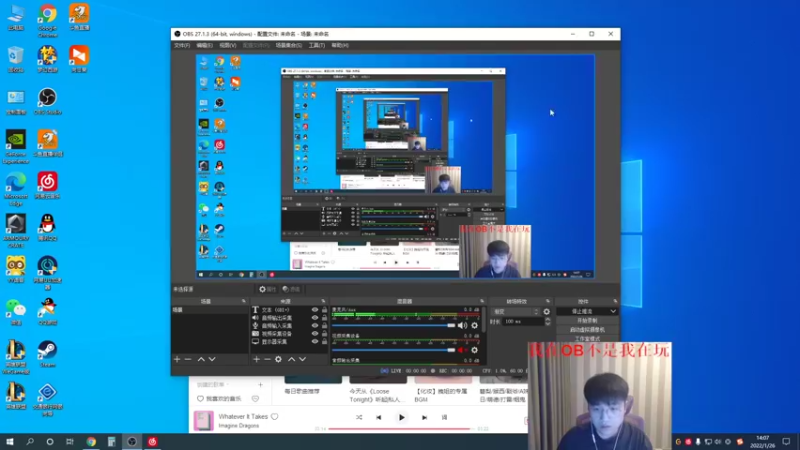
Task: Move selected source up in sources panel
Action: pyautogui.click(x=291, y=359)
